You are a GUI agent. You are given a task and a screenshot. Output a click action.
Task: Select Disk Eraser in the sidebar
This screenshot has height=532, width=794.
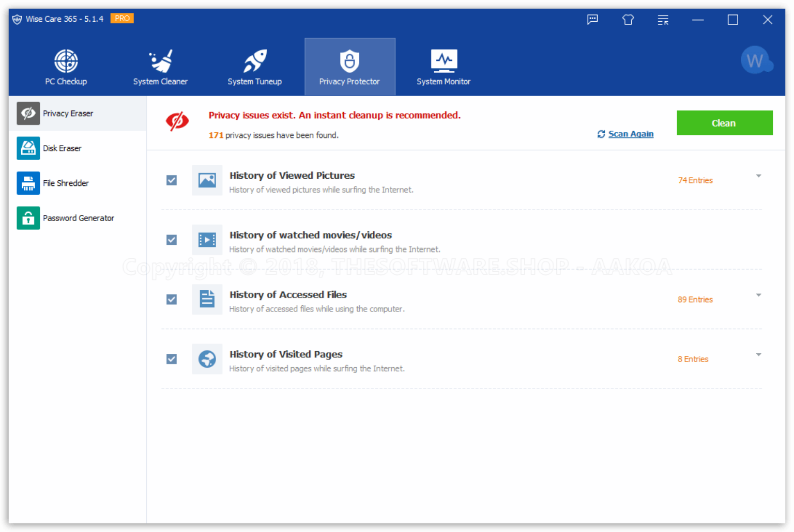[78, 148]
